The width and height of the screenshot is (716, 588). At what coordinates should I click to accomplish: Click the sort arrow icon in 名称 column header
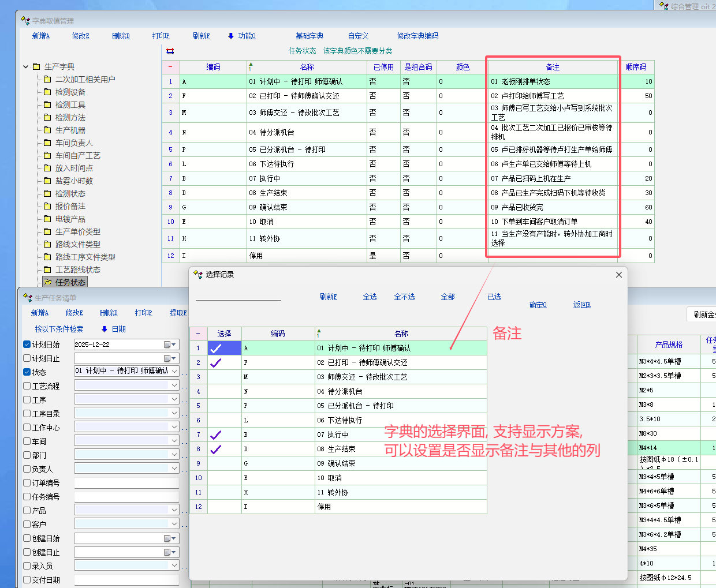tap(251, 67)
